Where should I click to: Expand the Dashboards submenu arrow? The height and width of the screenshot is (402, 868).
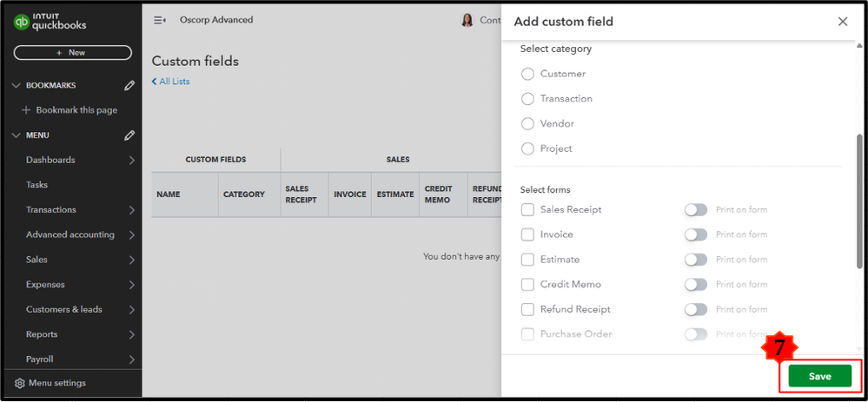pyautogui.click(x=131, y=161)
